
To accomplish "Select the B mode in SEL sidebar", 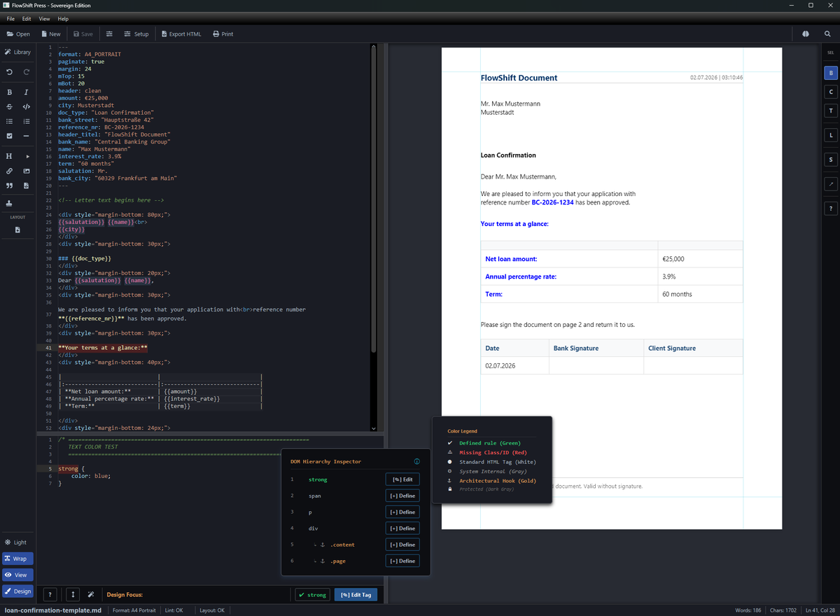I will tap(831, 72).
